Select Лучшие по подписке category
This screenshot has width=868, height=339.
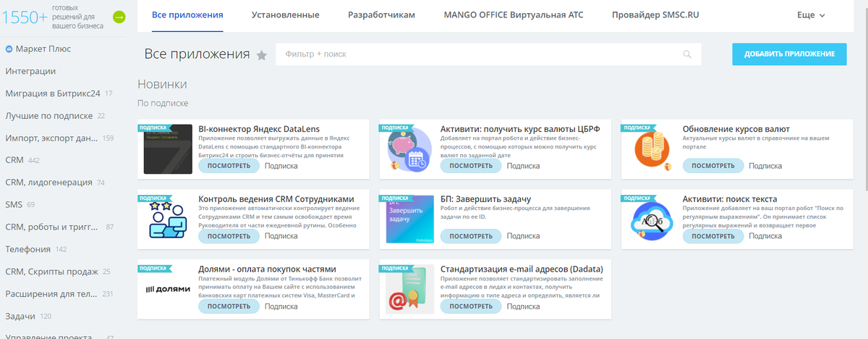tap(49, 116)
